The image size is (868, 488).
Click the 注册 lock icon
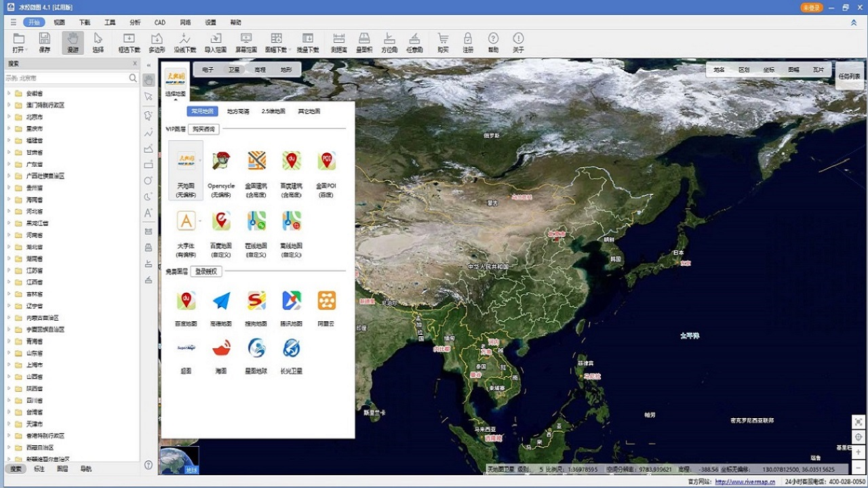pyautogui.click(x=468, y=39)
